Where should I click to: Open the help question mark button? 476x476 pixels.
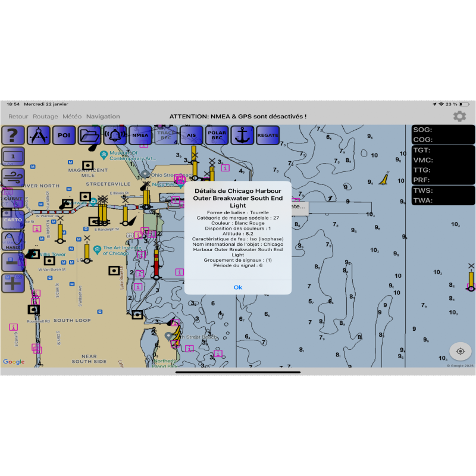[x=13, y=136]
